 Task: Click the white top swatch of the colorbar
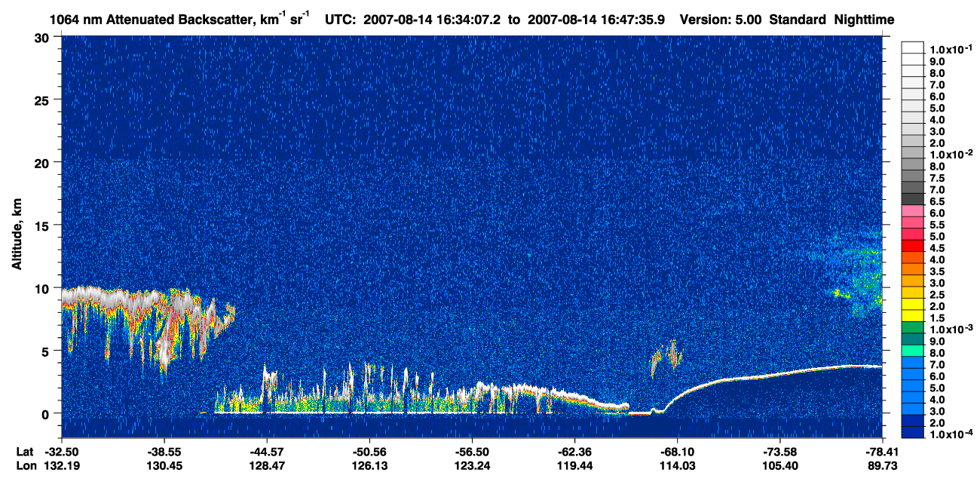912,48
